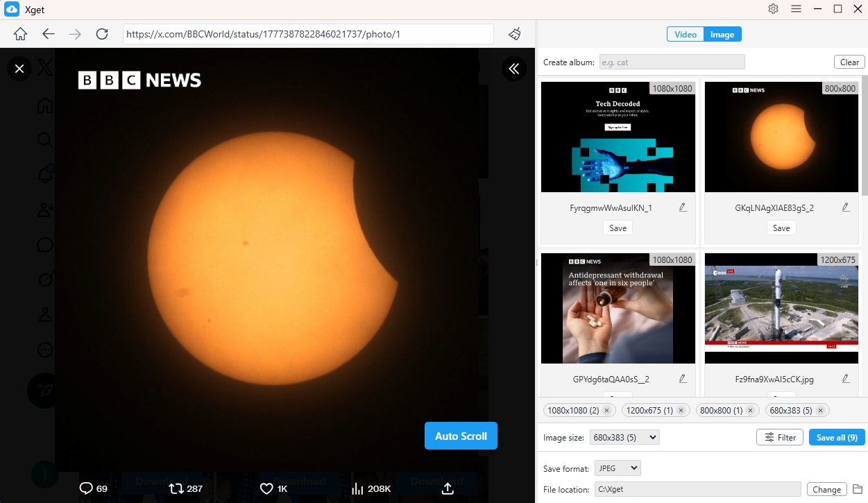Remove the 1200x675 (1) filter tag

(681, 411)
